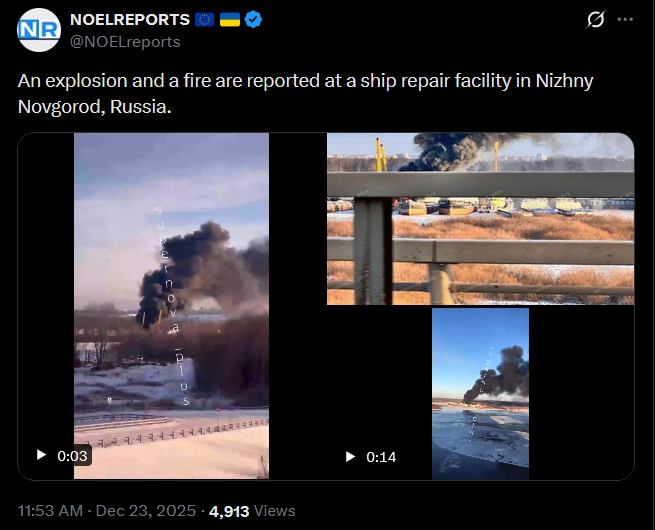Play the first video with 0:03 duration

click(x=41, y=455)
